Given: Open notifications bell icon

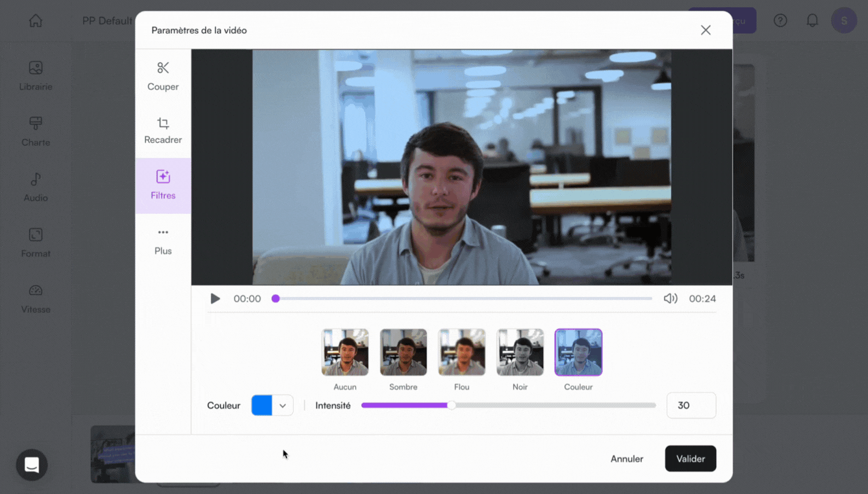Looking at the screenshot, I should 813,21.
